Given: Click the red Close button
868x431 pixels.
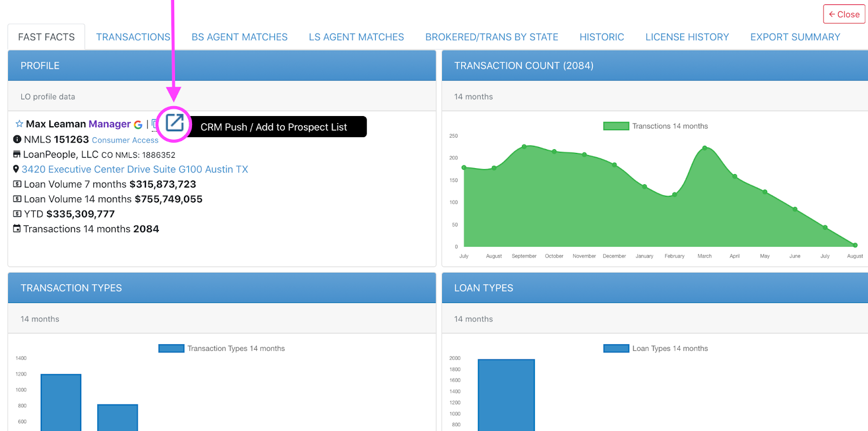Looking at the screenshot, I should (844, 14).
